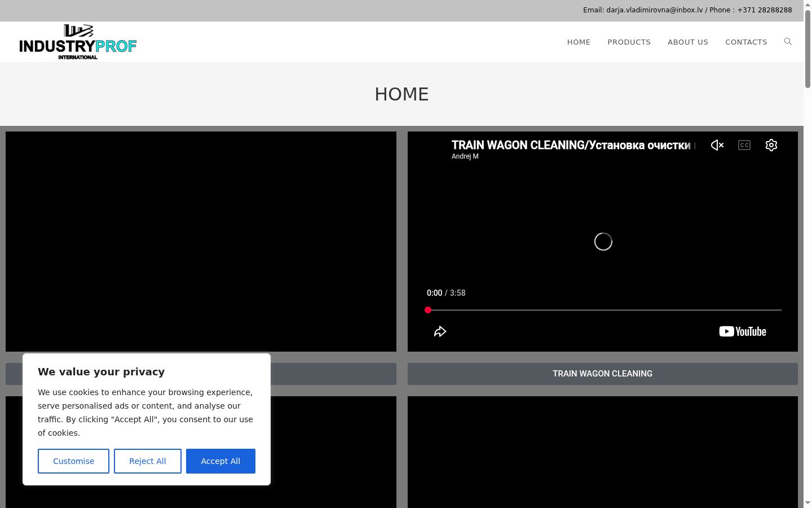Navigate to ABOUT US page
The height and width of the screenshot is (508, 812).
coord(688,42)
